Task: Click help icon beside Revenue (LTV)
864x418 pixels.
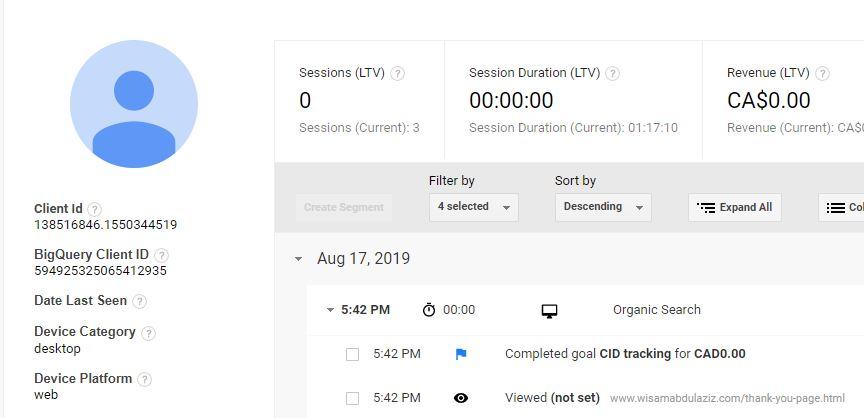Action: pyautogui.click(x=822, y=73)
